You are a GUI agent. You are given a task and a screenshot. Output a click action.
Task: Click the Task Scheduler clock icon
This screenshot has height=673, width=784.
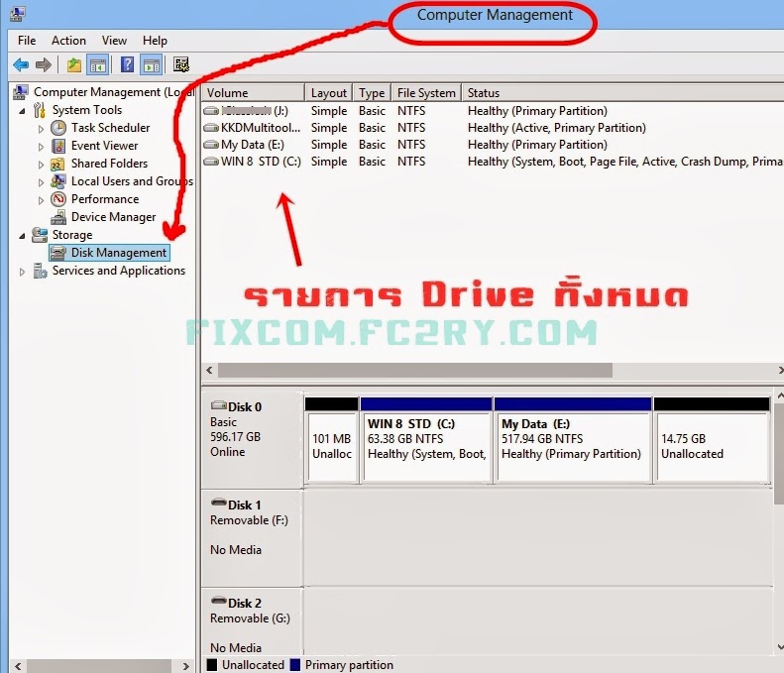tap(58, 128)
